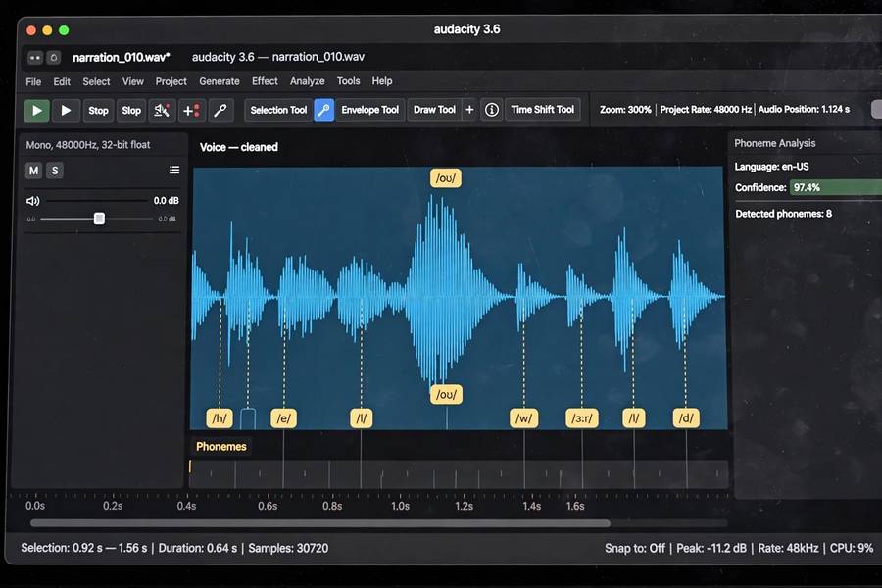The image size is (882, 588).
Task: Select the /d/ phoneme marker
Action: (686, 418)
